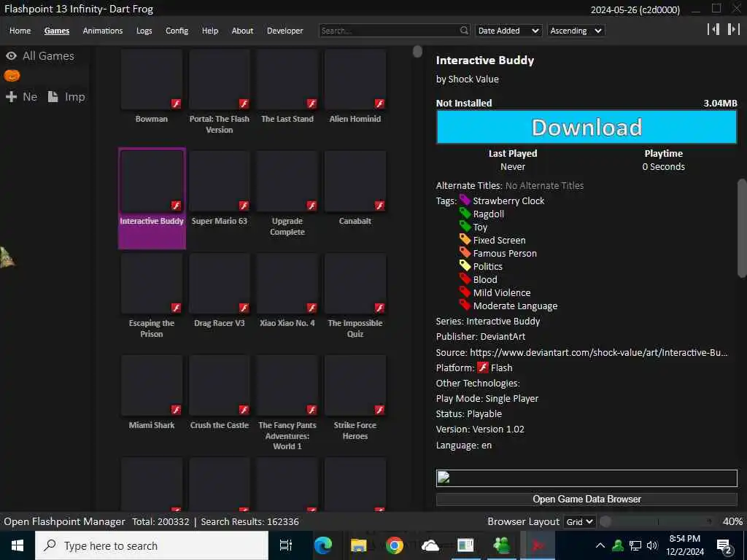This screenshot has width=747, height=560.
Task: Select the Crush the Castle thumbnail
Action: click(220, 385)
